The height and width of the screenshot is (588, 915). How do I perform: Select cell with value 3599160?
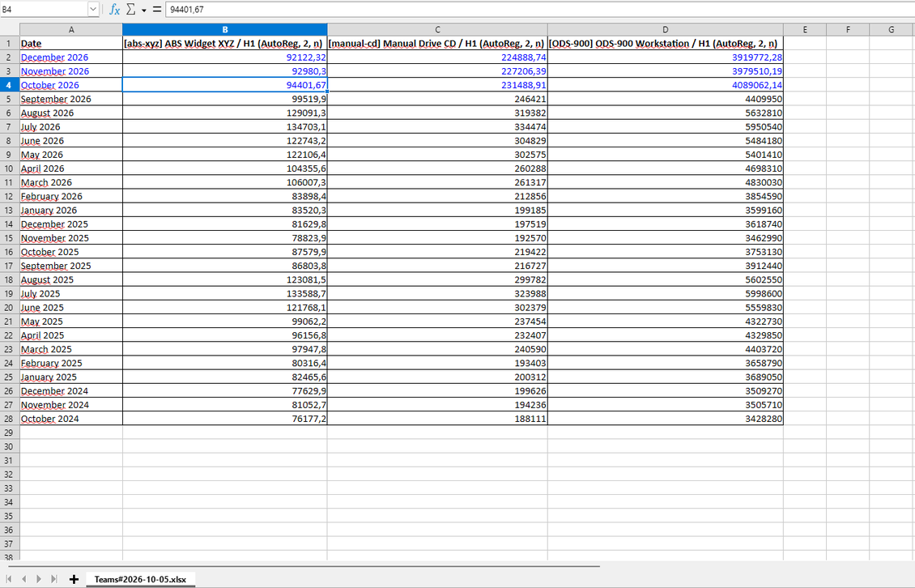pos(666,211)
